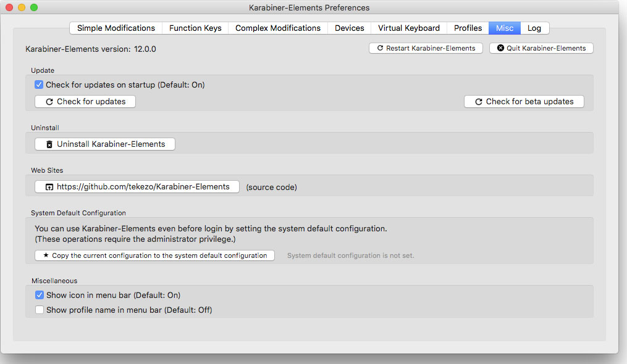Click the Quit Karabiner-Elements button label
Screen dimensions: 627x364
[x=546, y=48]
